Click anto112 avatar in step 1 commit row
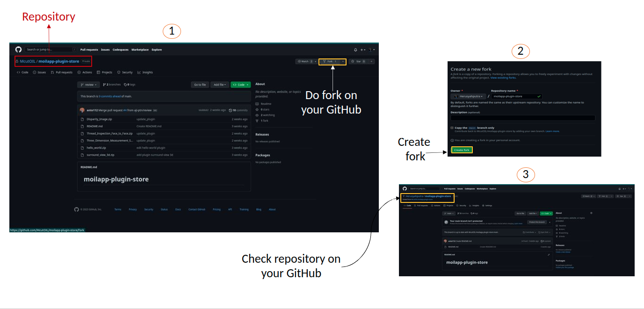The width and height of the screenshot is (644, 309). (x=82, y=110)
